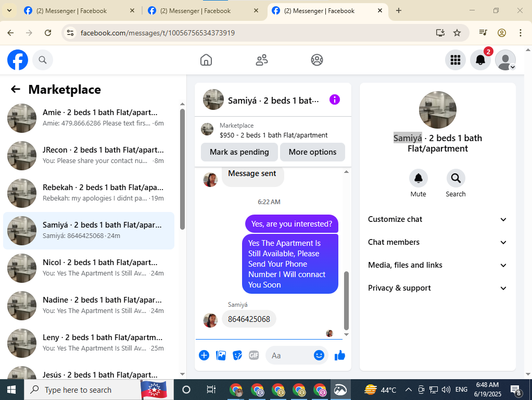This screenshot has width=532, height=400.
Task: Click the Facebook search magnifier icon
Action: (42, 60)
